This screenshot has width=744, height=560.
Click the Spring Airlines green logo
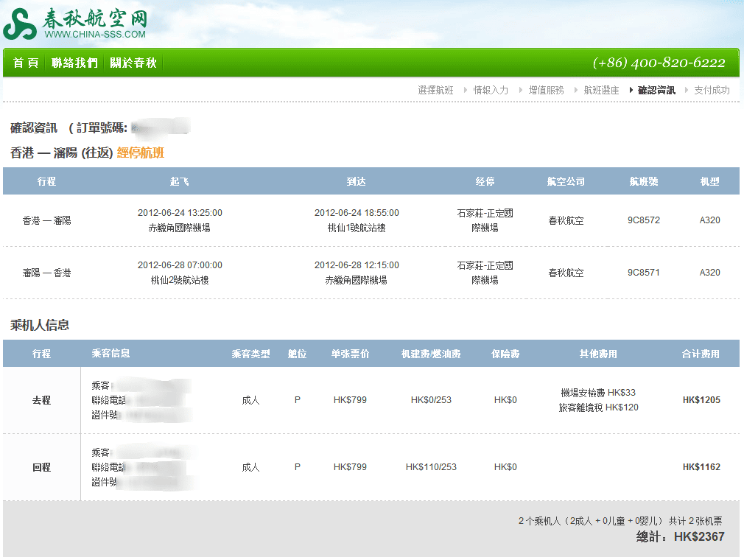click(x=19, y=25)
